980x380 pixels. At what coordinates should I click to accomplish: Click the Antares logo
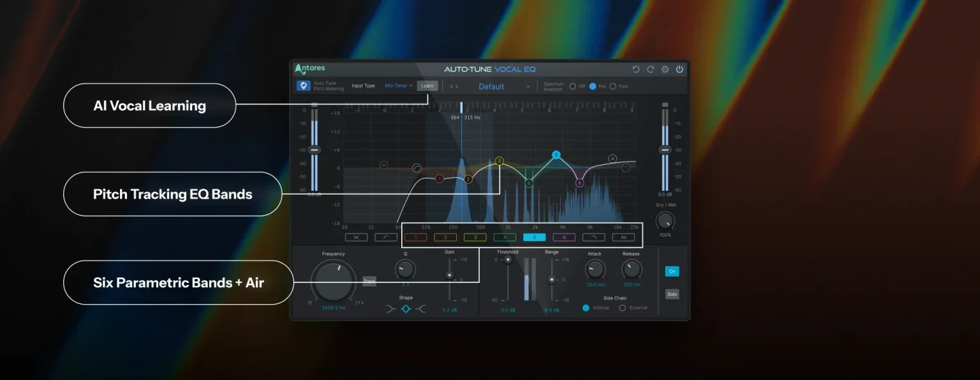309,69
